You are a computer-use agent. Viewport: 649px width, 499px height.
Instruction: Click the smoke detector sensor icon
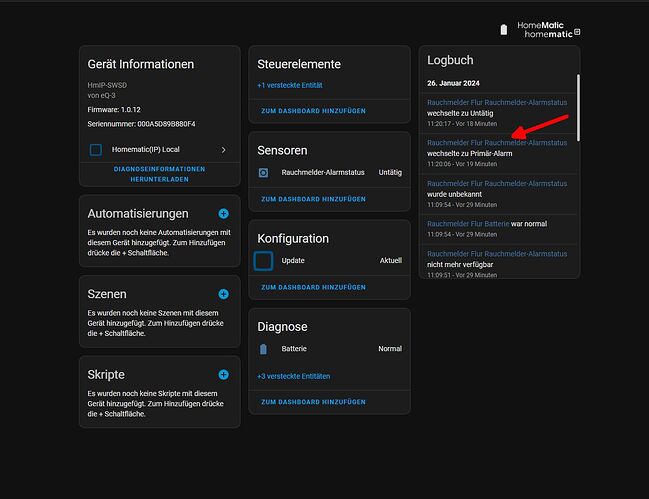point(263,173)
